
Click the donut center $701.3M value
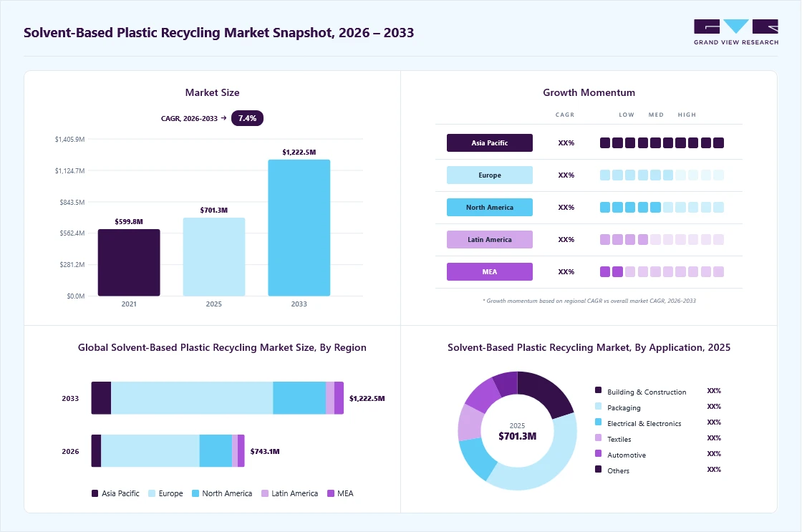point(517,436)
